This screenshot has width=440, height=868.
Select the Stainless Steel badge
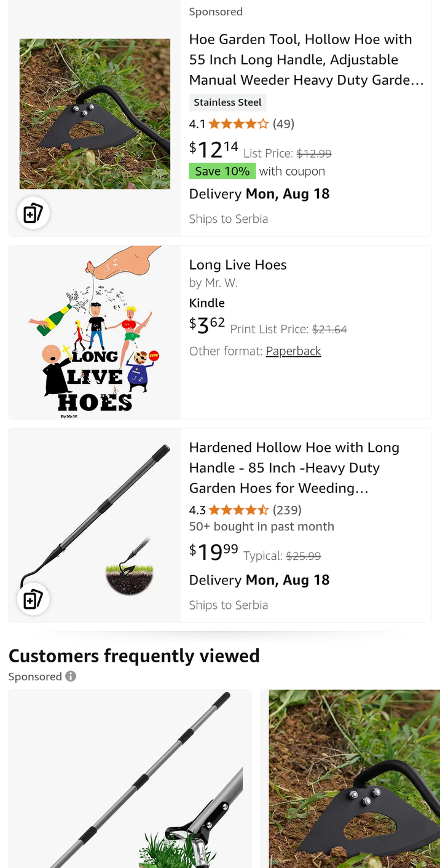(x=228, y=102)
